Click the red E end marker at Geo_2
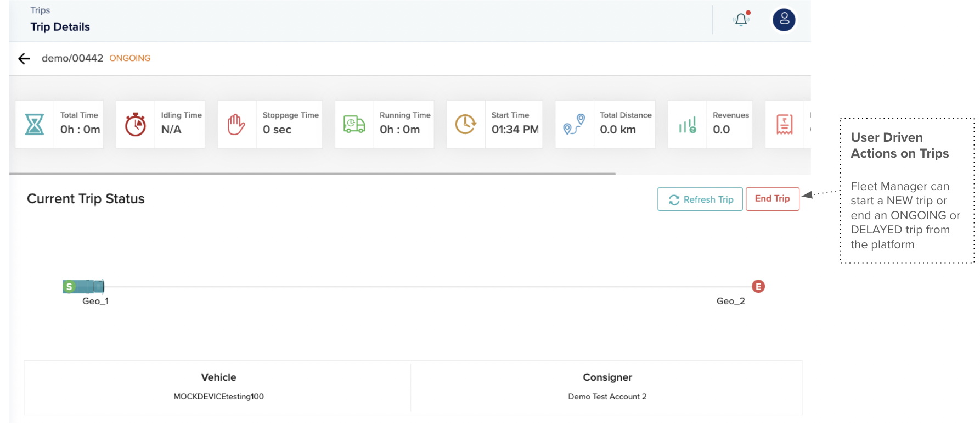The height and width of the screenshot is (423, 980). click(758, 286)
